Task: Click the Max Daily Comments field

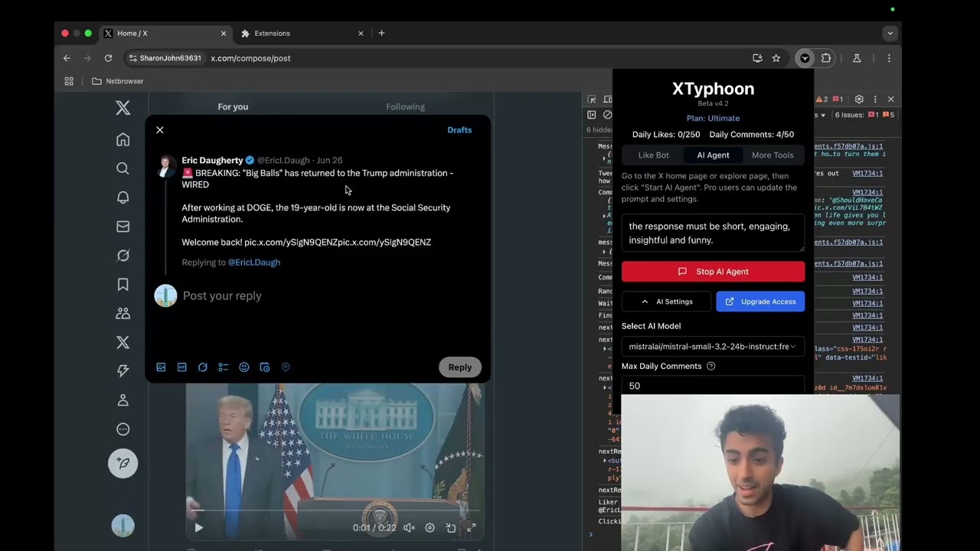Action: tap(713, 385)
